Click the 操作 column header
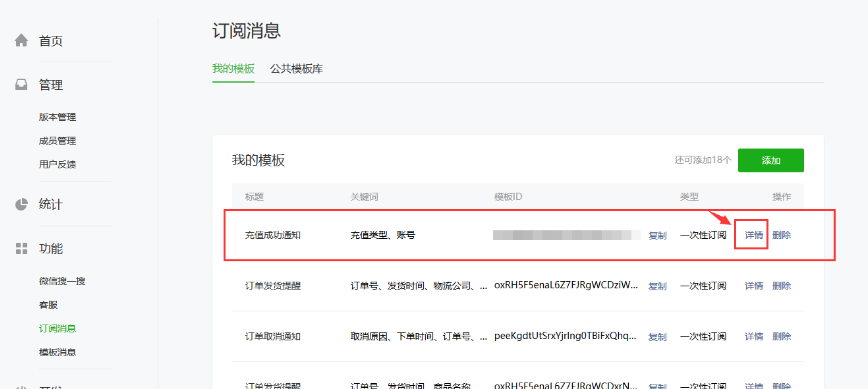Image resolution: width=868 pixels, height=389 pixels. pos(782,197)
